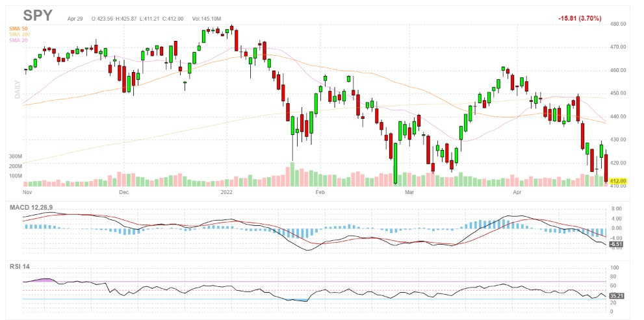Click the -6.51 MACD value tag

(x=617, y=245)
